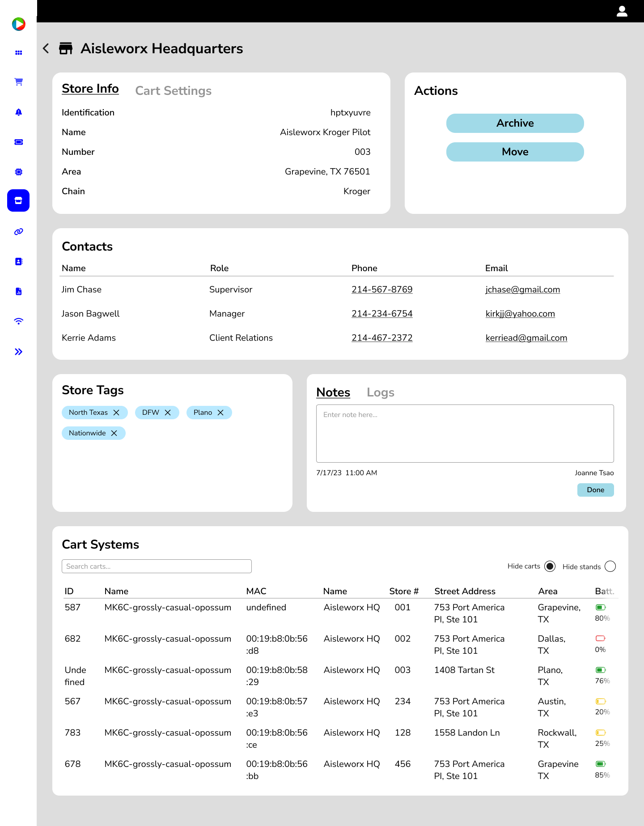Click battery icon showing 76%
This screenshot has height=826, width=644.
[x=601, y=670]
